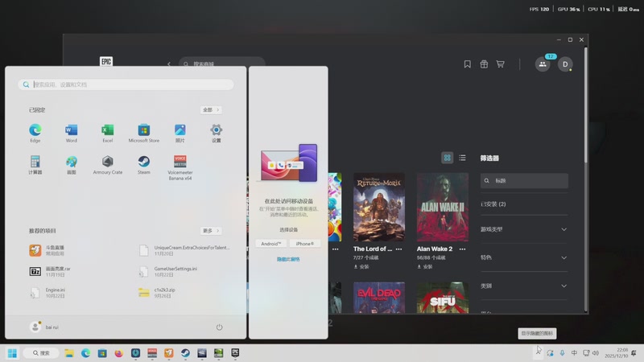Click the Epic Games logo
This screenshot has height=362, width=644.
[x=106, y=62]
